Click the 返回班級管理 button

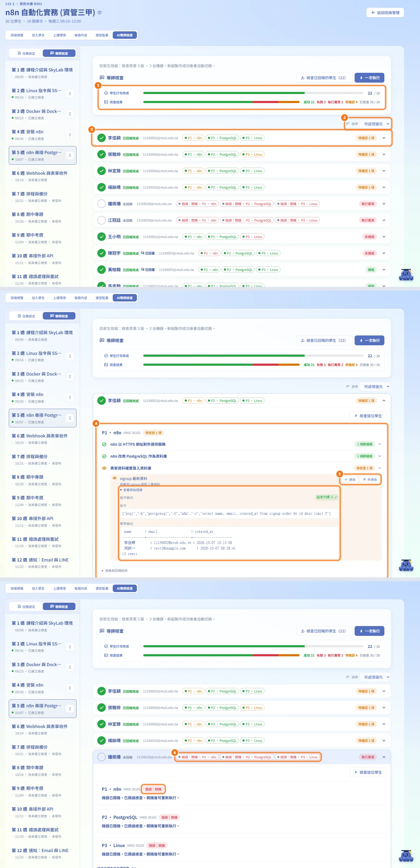click(385, 13)
